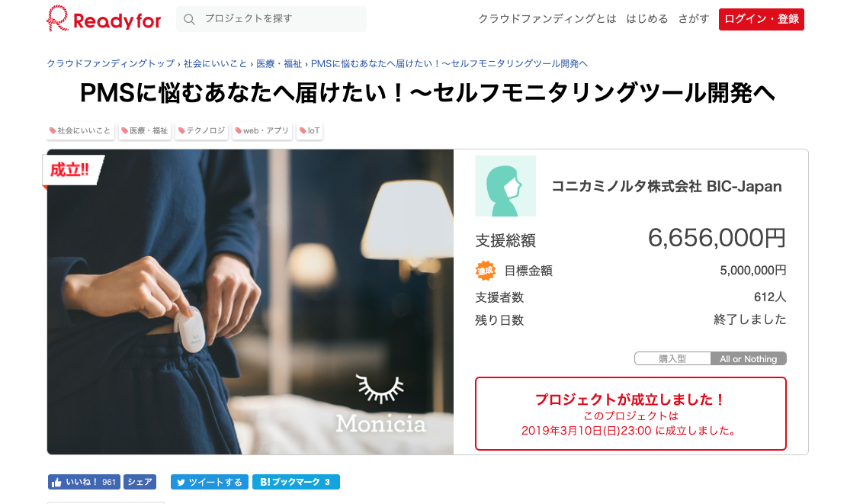Open the はじめる menu item

pyautogui.click(x=647, y=19)
